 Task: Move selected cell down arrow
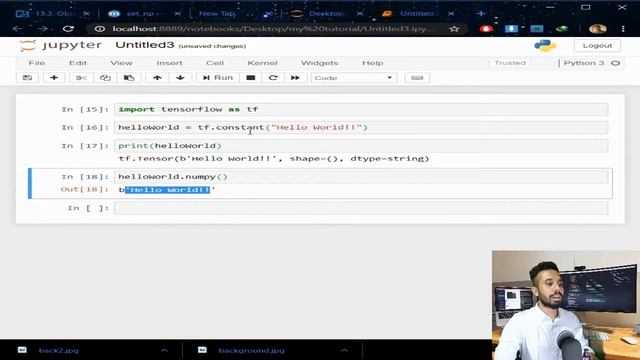point(180,78)
